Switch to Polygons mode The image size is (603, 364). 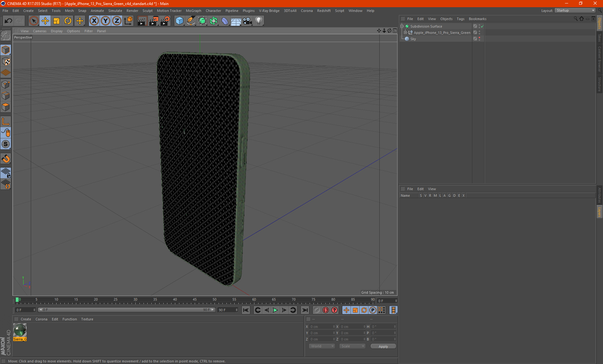6,107
